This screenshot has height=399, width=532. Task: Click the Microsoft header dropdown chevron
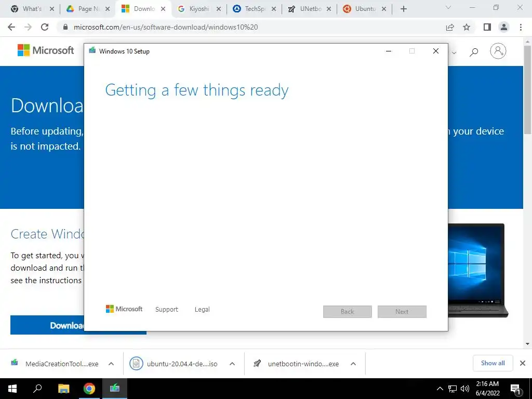coord(454,52)
